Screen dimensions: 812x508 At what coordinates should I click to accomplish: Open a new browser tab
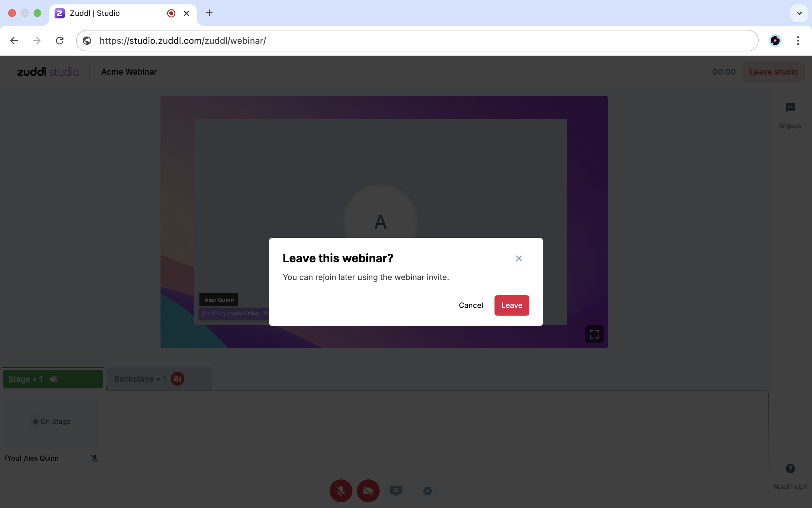[209, 13]
